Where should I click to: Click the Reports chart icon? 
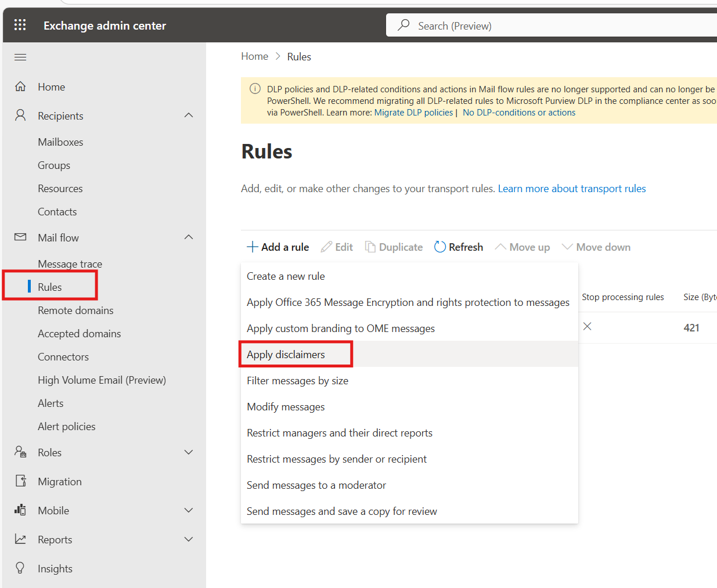tap(20, 539)
